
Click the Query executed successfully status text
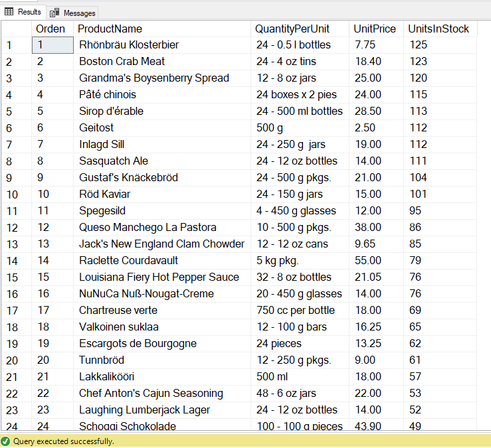64,441
